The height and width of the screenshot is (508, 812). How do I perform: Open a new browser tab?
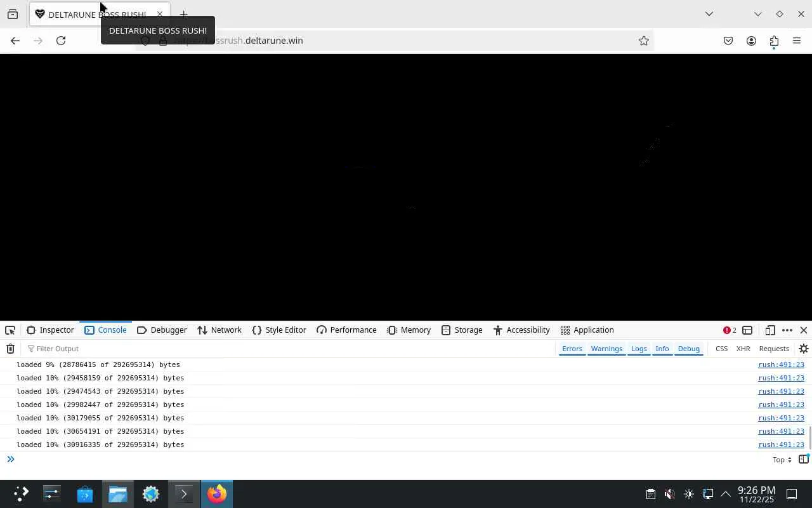pos(183,14)
